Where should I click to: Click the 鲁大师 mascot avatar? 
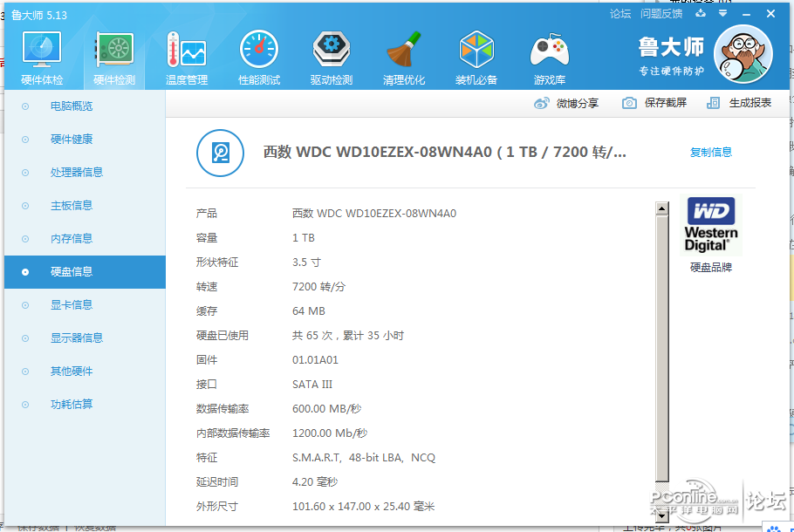(743, 54)
